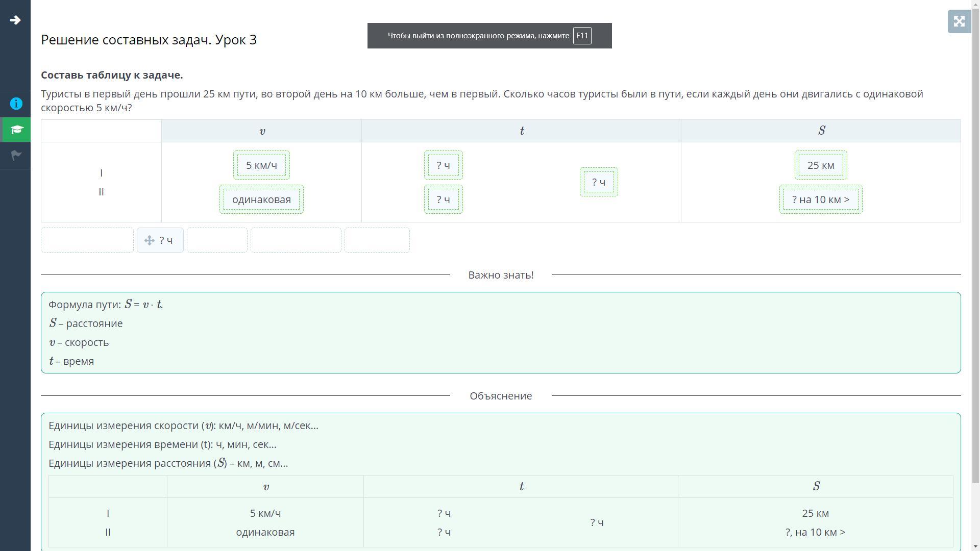Click the widest empty slot in middle
The image size is (980, 551).
[296, 240]
